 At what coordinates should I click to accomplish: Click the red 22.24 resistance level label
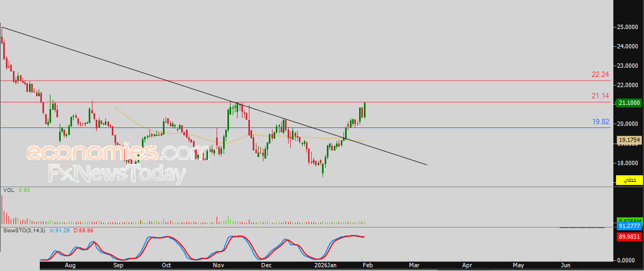[x=600, y=74]
